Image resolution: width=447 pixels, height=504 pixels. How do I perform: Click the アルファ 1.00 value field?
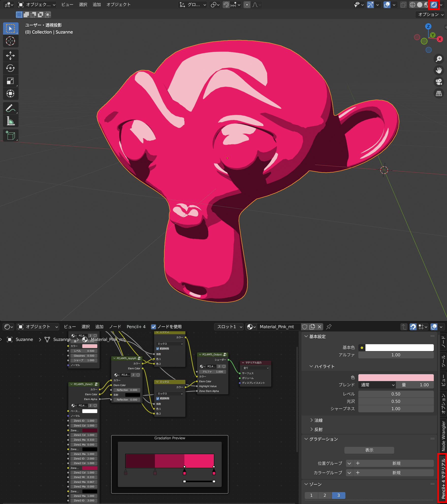(396, 355)
